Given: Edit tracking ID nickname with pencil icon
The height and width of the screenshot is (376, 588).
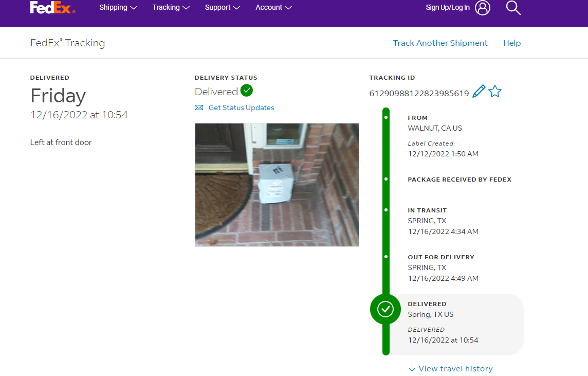Looking at the screenshot, I should click(x=479, y=92).
